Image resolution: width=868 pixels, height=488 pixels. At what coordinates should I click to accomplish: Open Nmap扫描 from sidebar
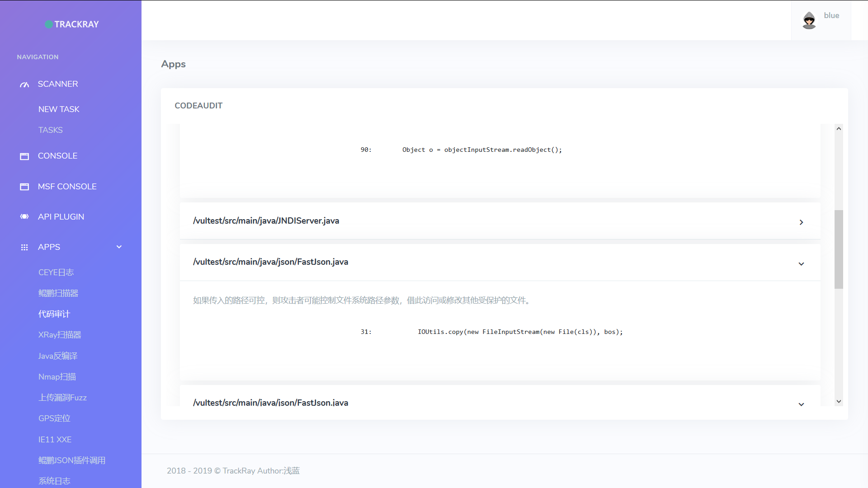tap(57, 377)
